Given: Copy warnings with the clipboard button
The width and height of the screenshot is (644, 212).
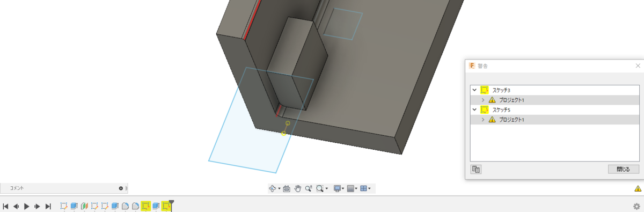Looking at the screenshot, I should [476, 169].
